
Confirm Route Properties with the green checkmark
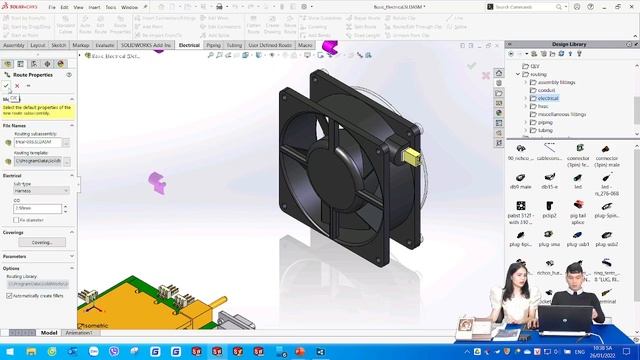pos(6,86)
